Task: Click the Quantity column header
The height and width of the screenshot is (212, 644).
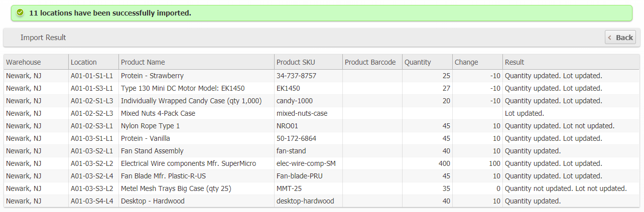Action: click(x=418, y=62)
